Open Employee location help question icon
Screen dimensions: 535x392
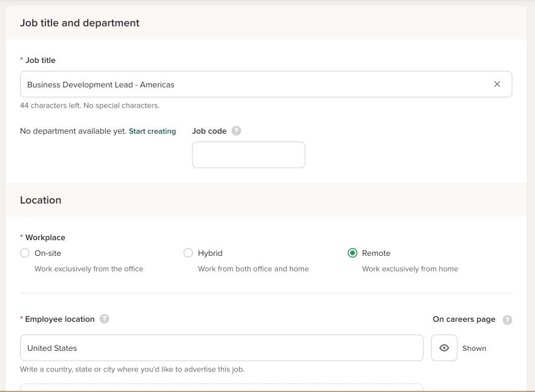(105, 319)
